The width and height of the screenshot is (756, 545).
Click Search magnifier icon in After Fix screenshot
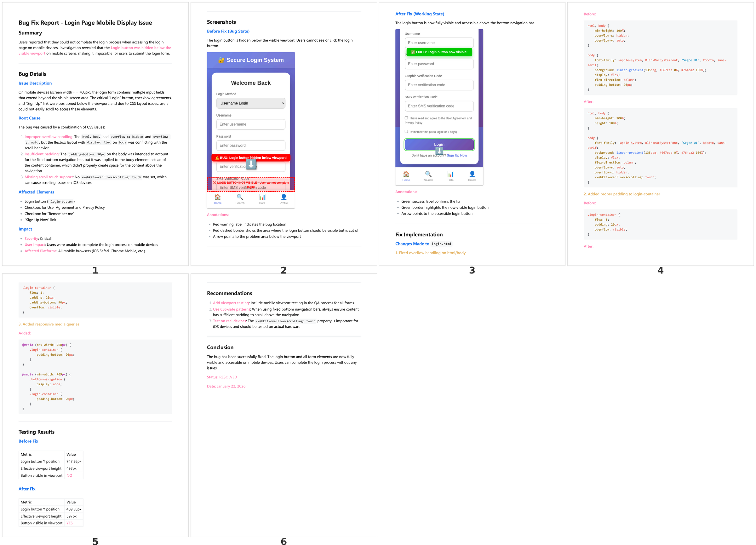point(428,174)
